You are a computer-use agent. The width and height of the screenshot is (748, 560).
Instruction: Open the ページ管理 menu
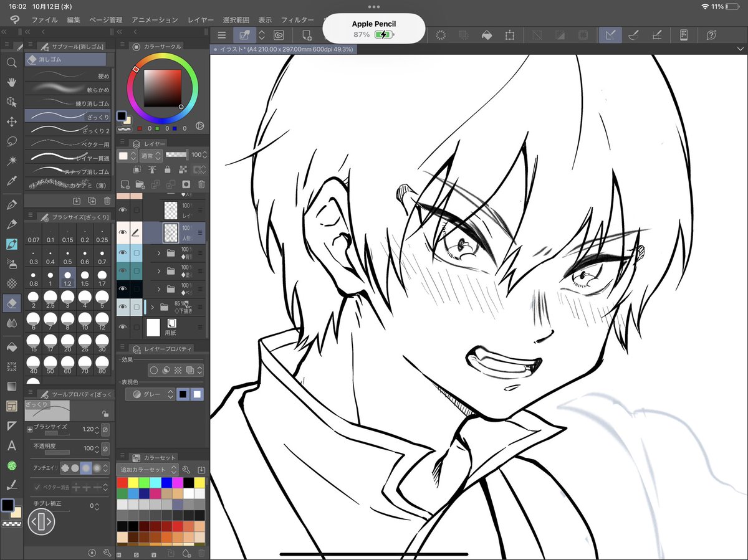(106, 20)
